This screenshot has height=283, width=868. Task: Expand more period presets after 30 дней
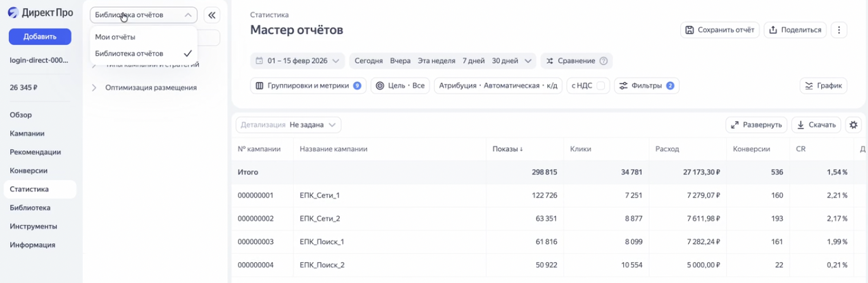click(528, 61)
